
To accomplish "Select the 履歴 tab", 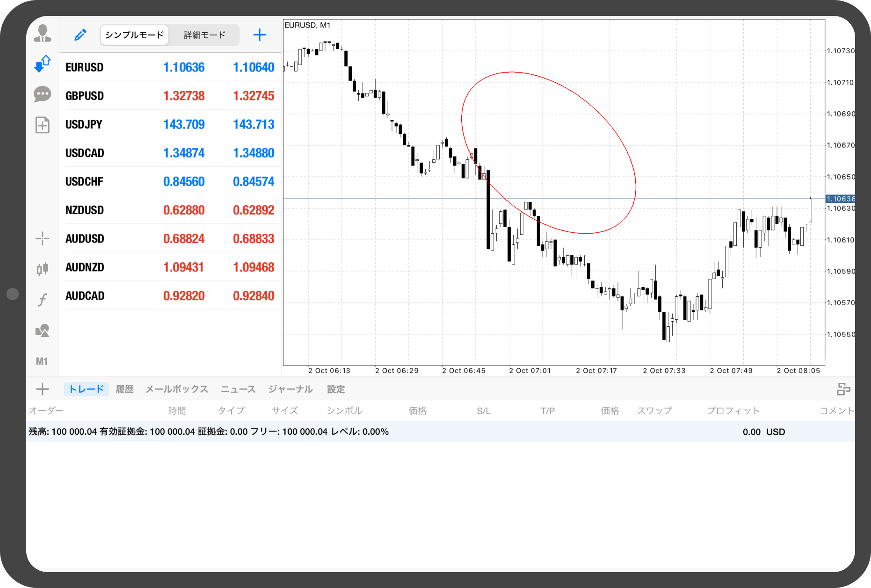I will (124, 389).
